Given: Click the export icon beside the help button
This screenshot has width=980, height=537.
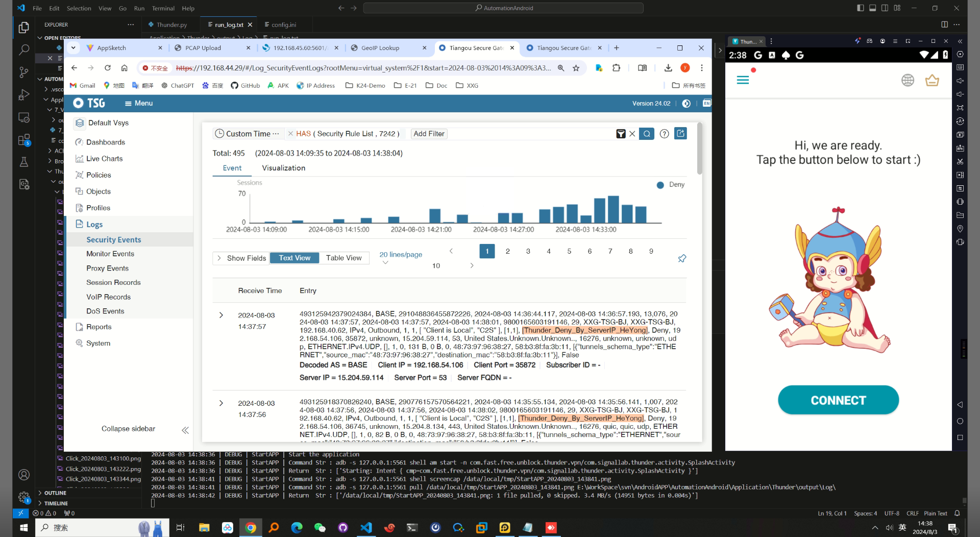Looking at the screenshot, I should 680,134.
